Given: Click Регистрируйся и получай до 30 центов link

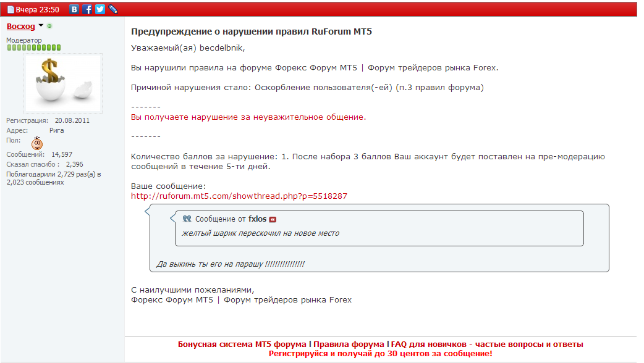Looking at the screenshot, I should click(380, 354).
